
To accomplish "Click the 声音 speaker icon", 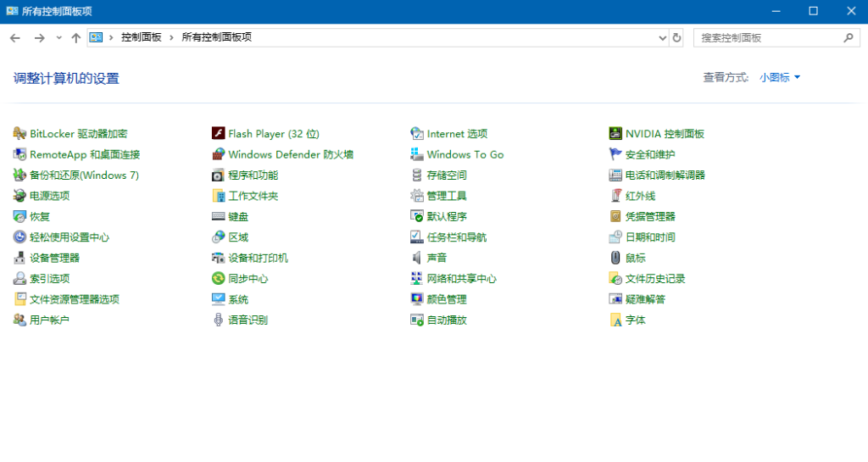I will (417, 258).
